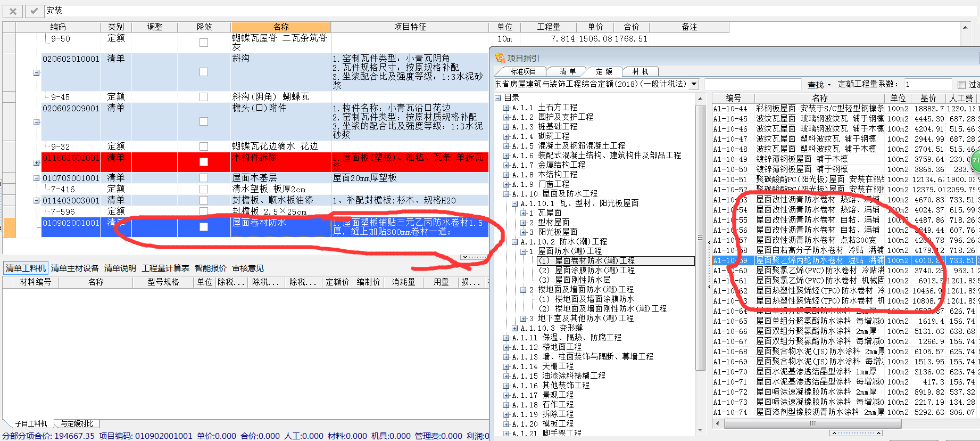Open the 智能报价 tab

coord(211,268)
